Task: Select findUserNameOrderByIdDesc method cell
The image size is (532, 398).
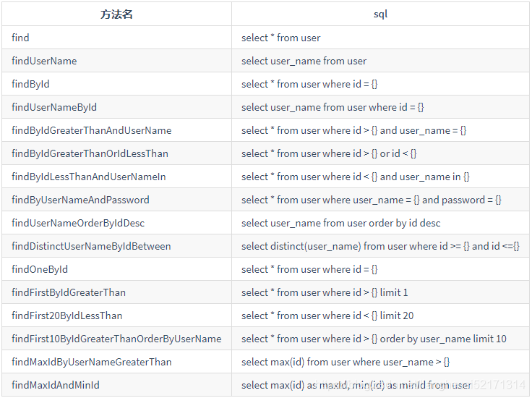Action: (78, 223)
